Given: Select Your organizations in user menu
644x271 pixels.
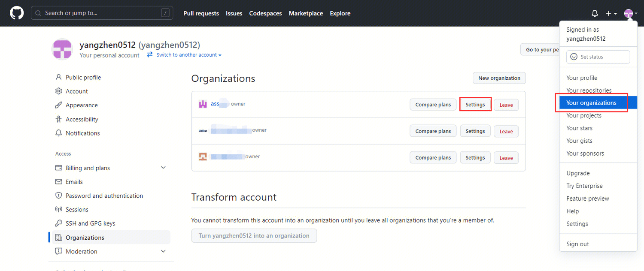Looking at the screenshot, I should click(x=591, y=103).
